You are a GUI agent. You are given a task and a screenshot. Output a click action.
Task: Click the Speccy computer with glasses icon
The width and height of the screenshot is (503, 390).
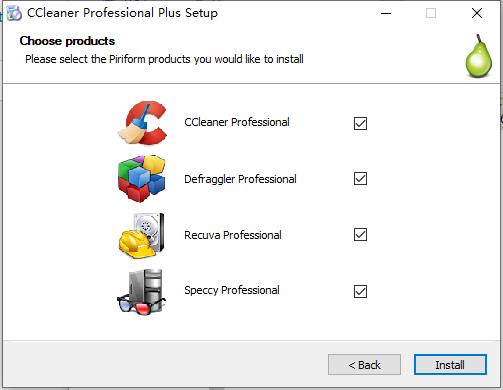[x=141, y=292]
